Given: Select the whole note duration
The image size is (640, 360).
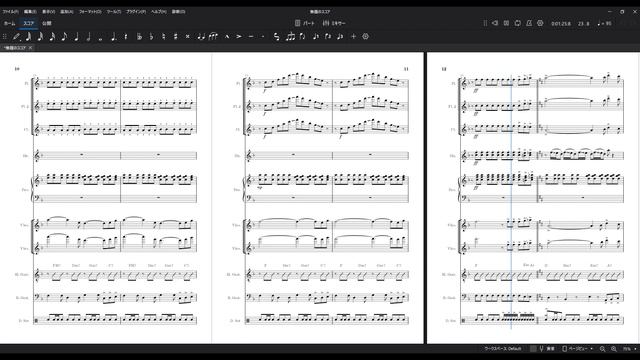Looking at the screenshot, I should (x=100, y=37).
